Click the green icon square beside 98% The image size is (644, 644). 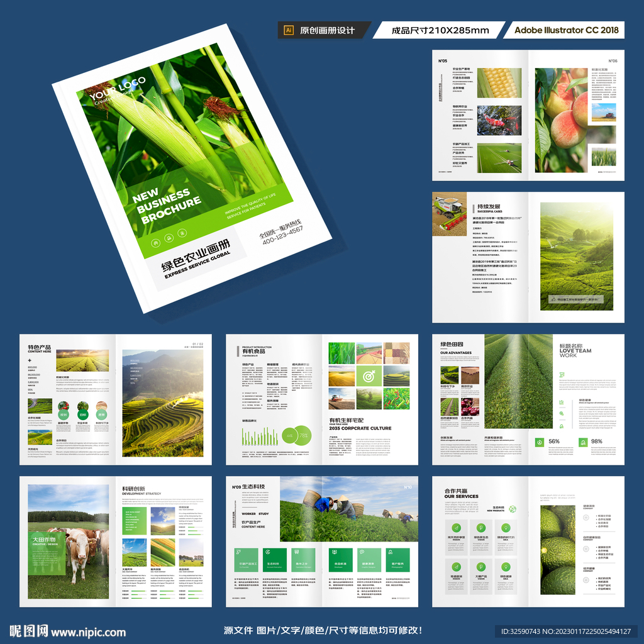click(582, 442)
